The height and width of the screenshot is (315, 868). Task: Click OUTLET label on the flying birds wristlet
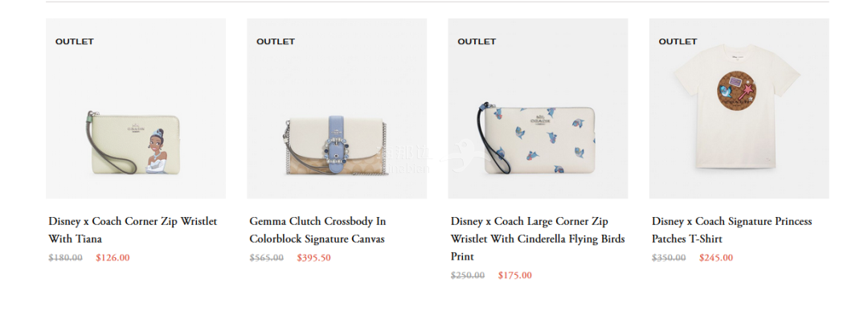477,42
